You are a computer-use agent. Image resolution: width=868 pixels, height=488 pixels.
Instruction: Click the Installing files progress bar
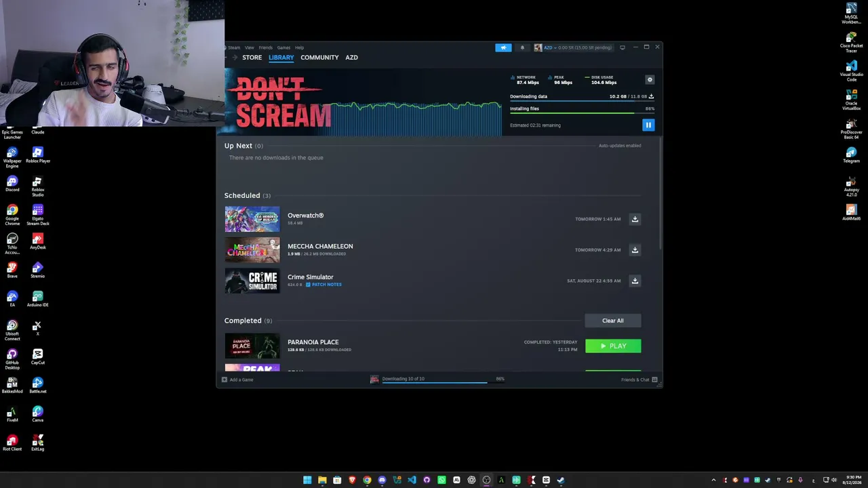582,113
